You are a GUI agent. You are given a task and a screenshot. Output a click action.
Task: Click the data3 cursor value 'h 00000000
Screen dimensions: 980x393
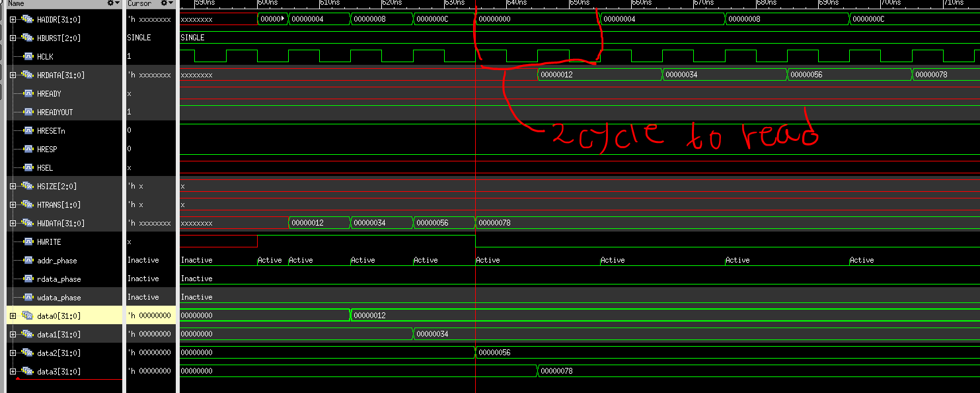[x=149, y=371]
